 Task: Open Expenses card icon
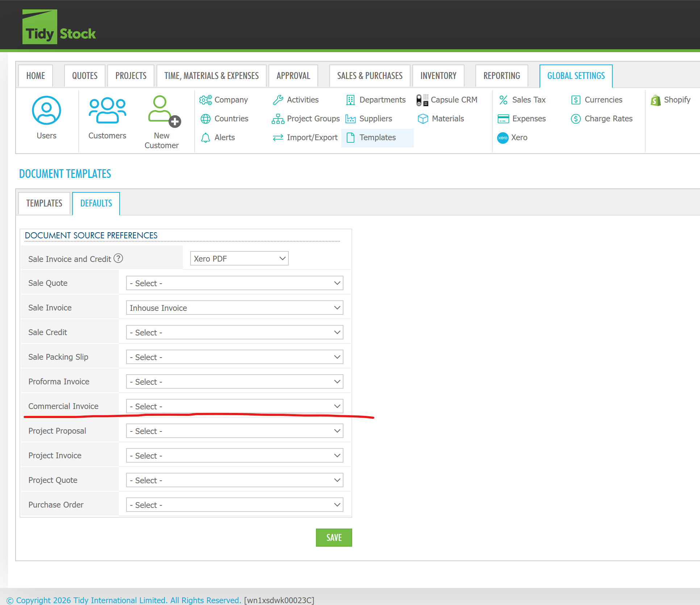click(503, 119)
